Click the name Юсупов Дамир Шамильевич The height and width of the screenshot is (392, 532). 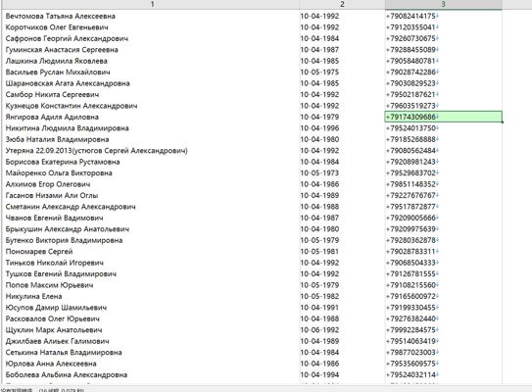point(56,307)
